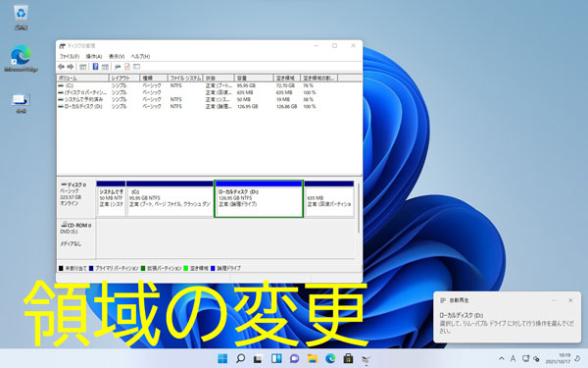The width and height of the screenshot is (588, 368).
Task: Sort by the ファイル システム column header
Action: 185,79
